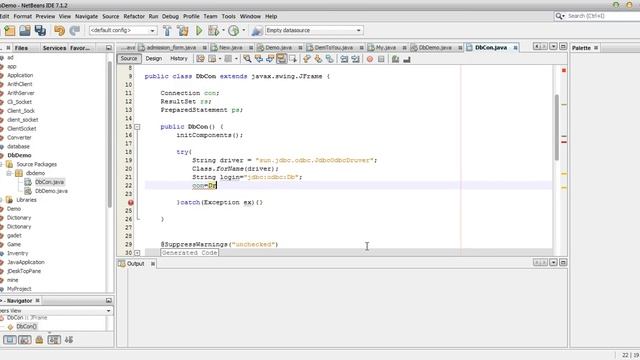Toggle Highlight Search in editor toolbar
The width and height of the screenshot is (640, 360).
pos(281,59)
